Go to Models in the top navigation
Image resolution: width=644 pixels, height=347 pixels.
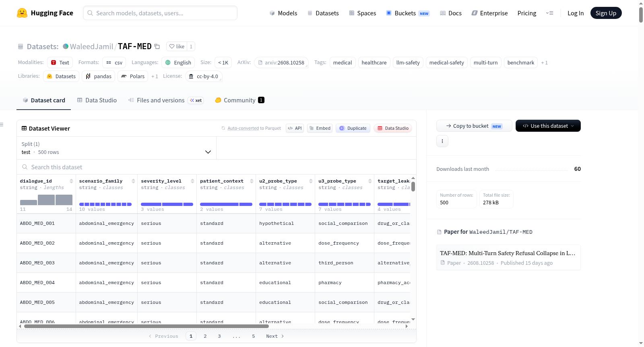[283, 13]
